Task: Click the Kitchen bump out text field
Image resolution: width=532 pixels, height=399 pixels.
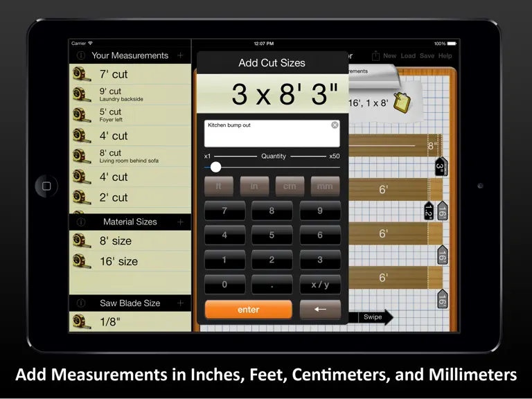Action: tap(272, 133)
